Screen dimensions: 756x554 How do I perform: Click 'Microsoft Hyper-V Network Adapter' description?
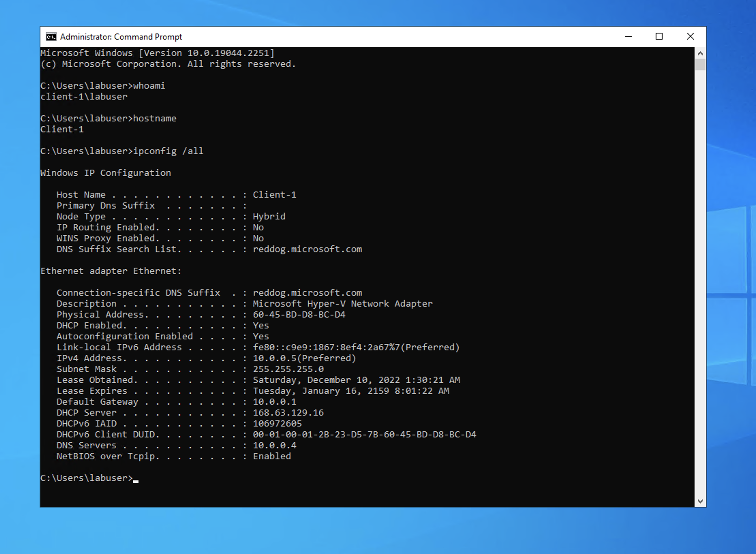coord(343,304)
